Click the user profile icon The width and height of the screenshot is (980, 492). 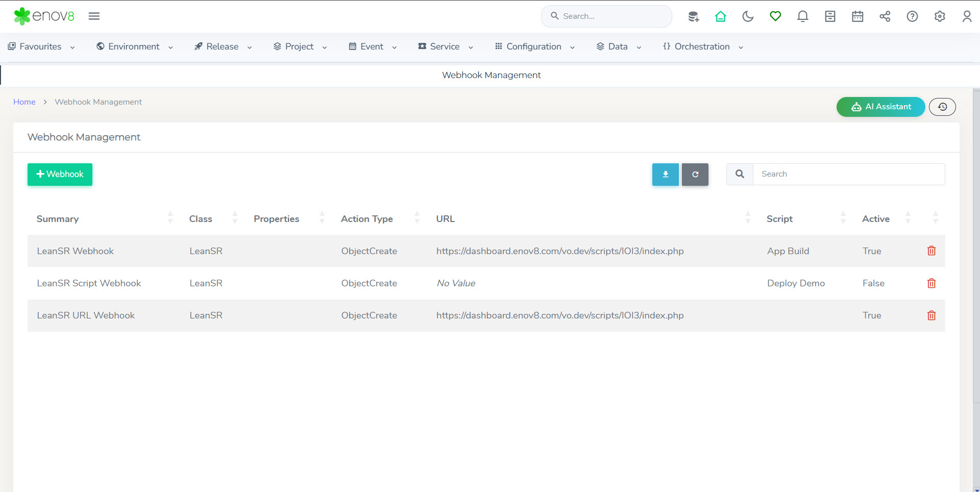point(967,16)
